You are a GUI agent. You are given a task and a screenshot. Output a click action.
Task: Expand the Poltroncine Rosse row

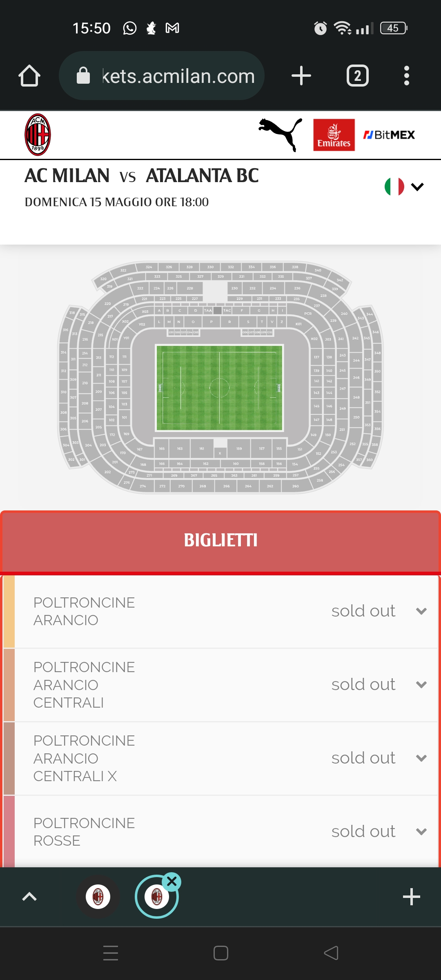421,832
